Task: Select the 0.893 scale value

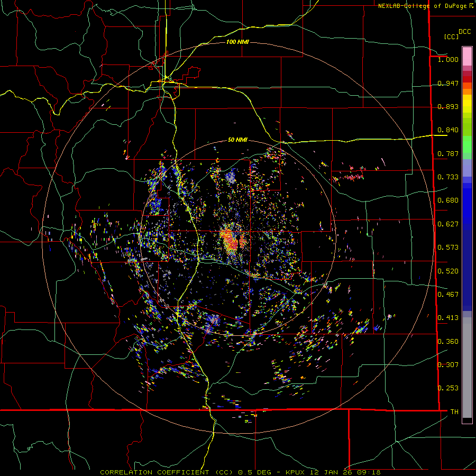Action: (x=448, y=106)
